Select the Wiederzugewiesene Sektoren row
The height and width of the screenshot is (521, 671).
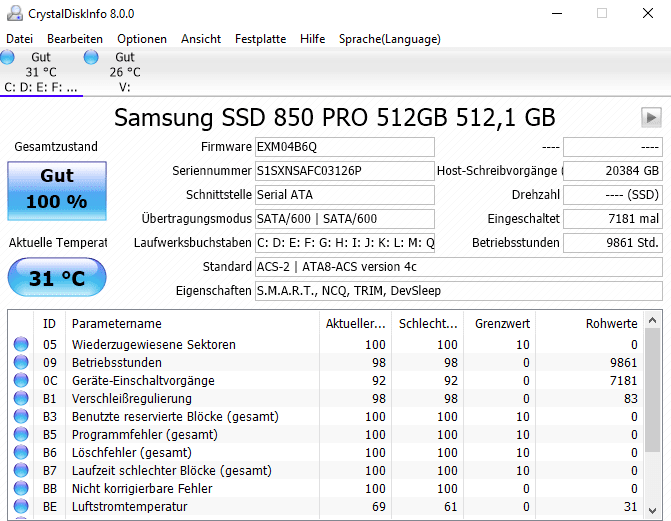pos(326,344)
